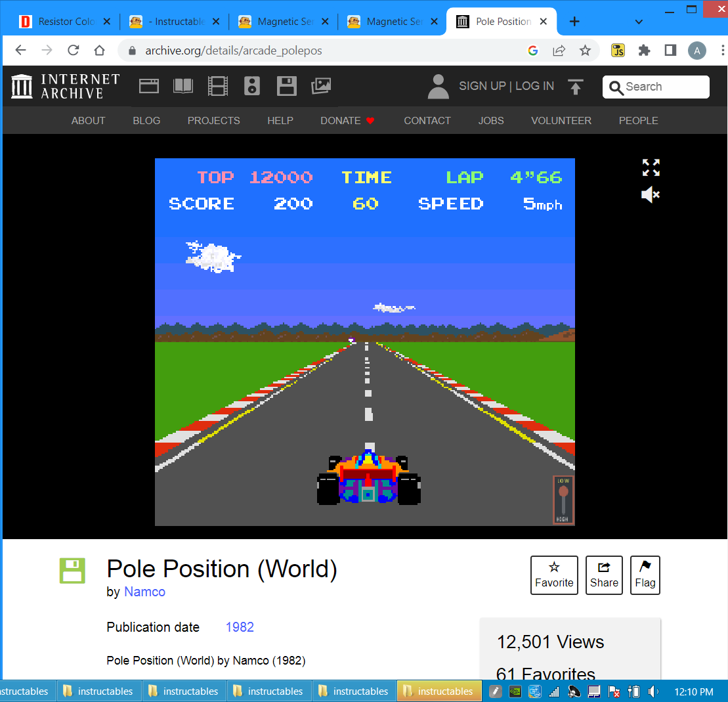Open the ABOUT menu link
Screen dimensions: 728x702
[88, 121]
